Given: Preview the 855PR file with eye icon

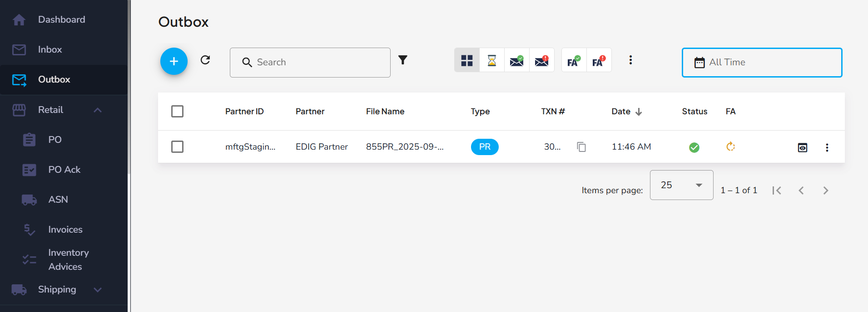Looking at the screenshot, I should click(802, 147).
